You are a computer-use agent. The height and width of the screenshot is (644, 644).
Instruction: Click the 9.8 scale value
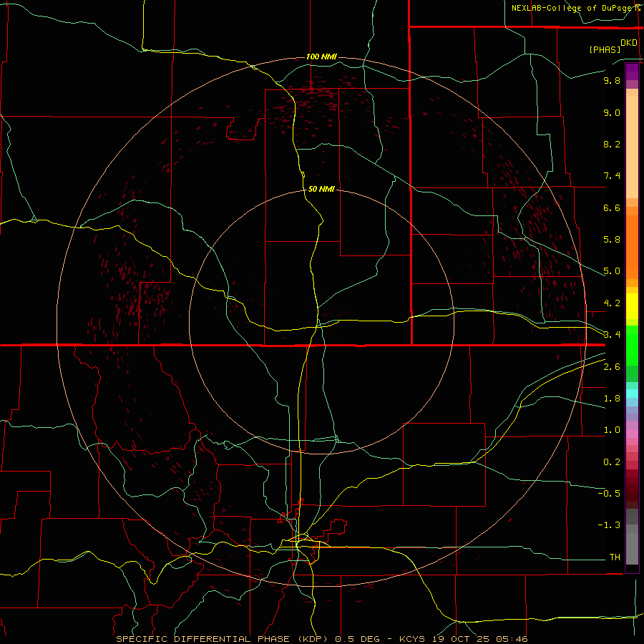[x=612, y=81]
